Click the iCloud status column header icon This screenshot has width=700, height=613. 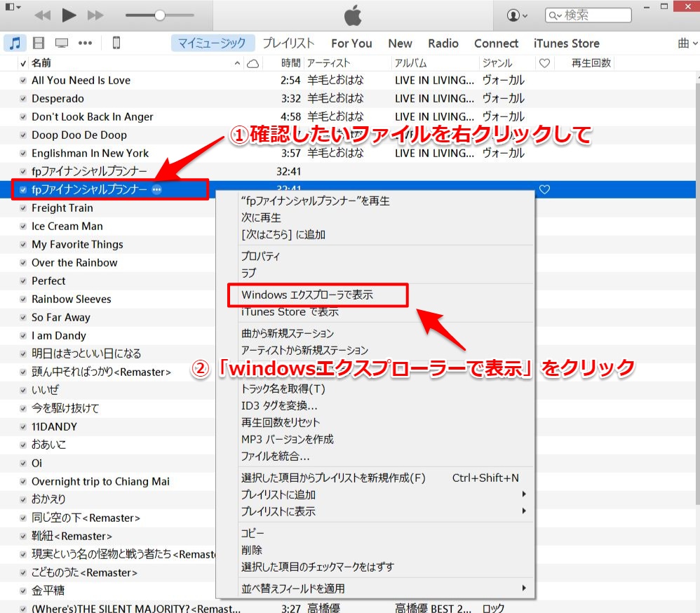253,63
